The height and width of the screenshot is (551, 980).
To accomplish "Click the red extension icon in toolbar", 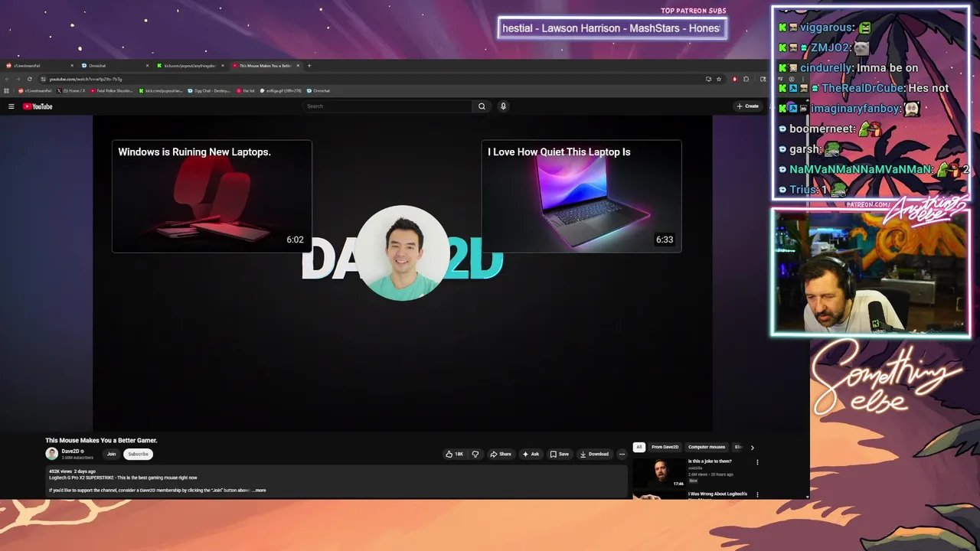I will [x=734, y=79].
